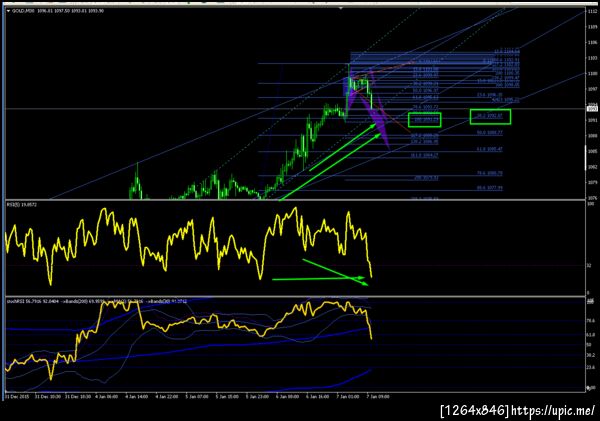This screenshot has height=421, width=600.
Task: Click the 7 Jan 09:00 time label
Action: click(378, 397)
